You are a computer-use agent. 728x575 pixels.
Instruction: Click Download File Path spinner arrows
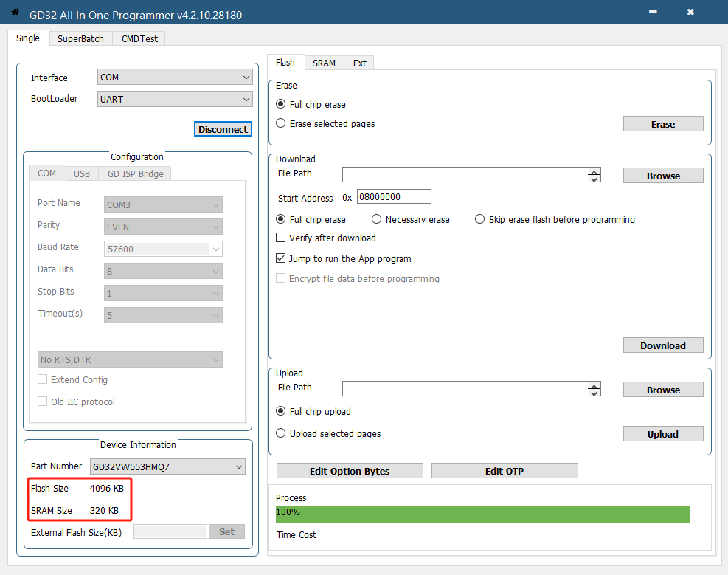(x=594, y=175)
